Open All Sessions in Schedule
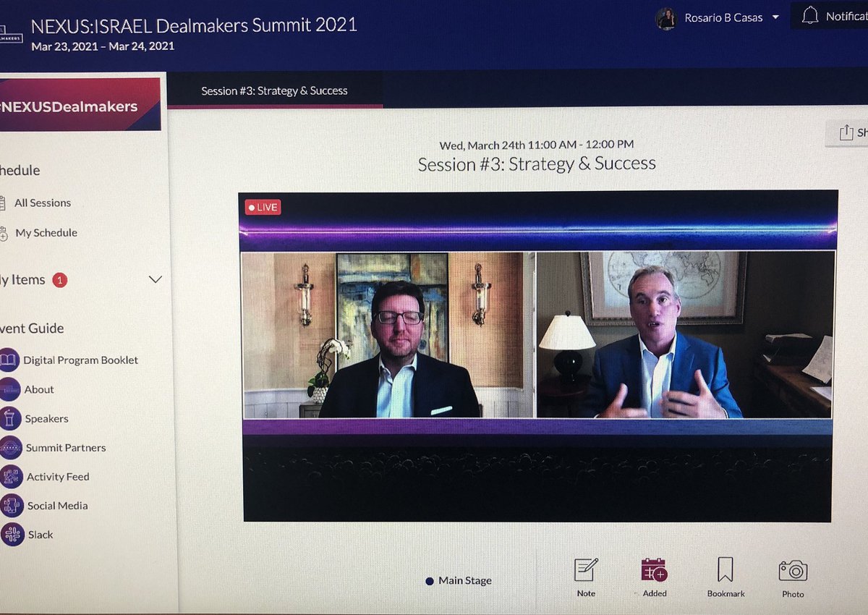This screenshot has width=868, height=615. (x=43, y=203)
